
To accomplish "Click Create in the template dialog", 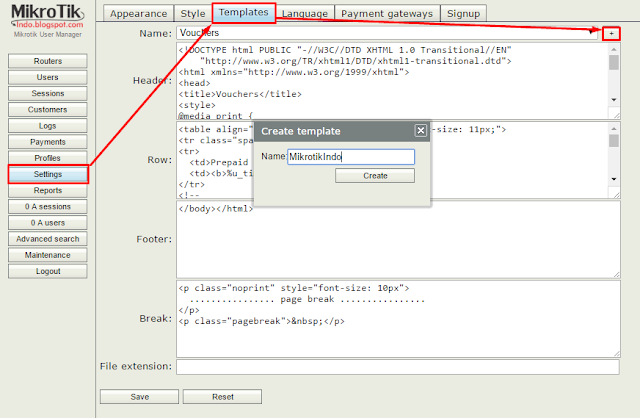I will click(375, 176).
